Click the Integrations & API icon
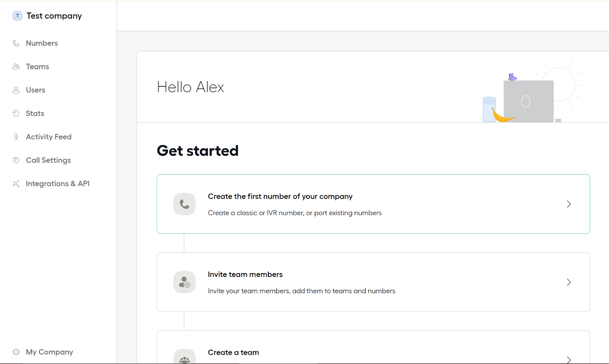This screenshot has width=609, height=364. [x=16, y=184]
